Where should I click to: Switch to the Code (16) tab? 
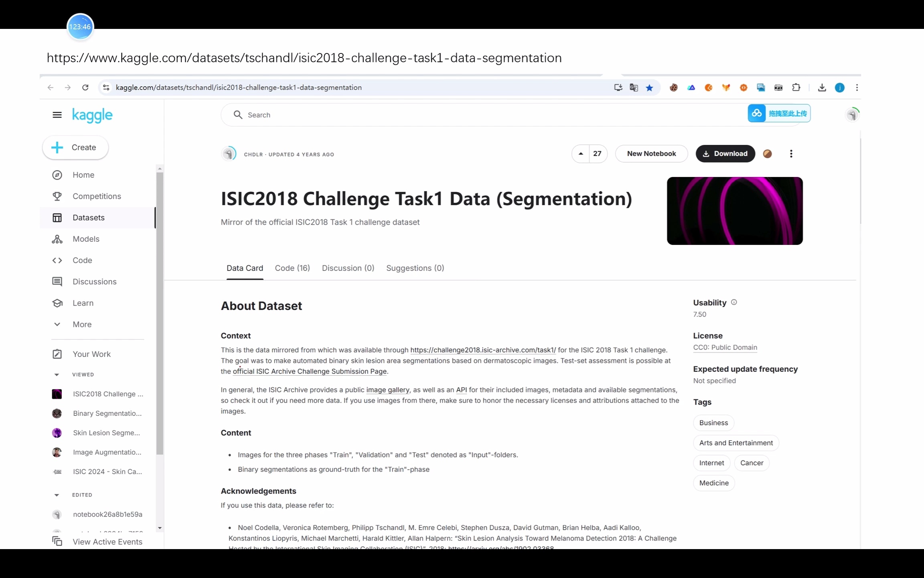click(x=292, y=268)
